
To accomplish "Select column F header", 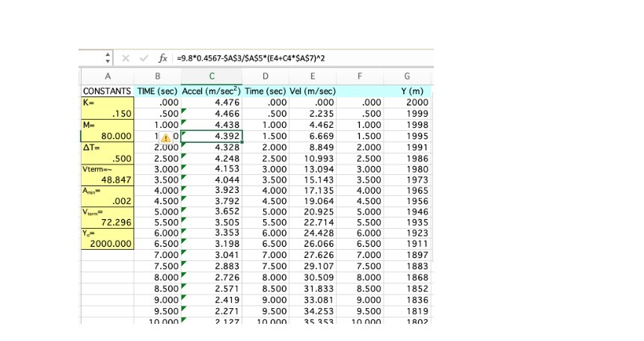I will [360, 76].
